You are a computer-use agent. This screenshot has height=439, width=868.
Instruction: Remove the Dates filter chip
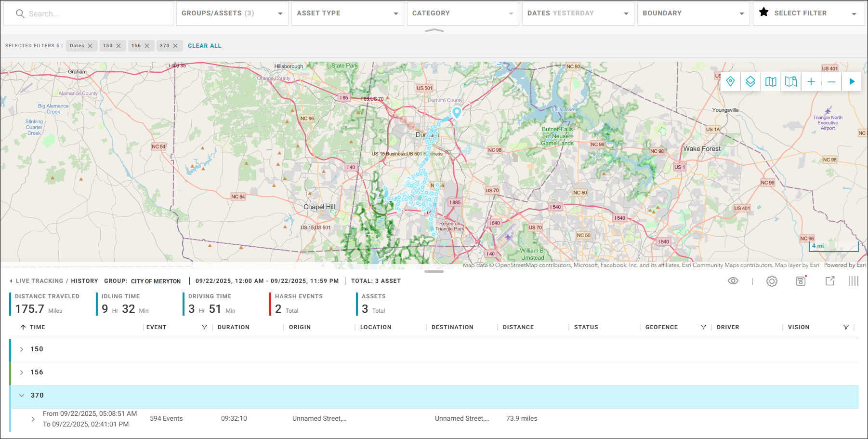coord(90,46)
